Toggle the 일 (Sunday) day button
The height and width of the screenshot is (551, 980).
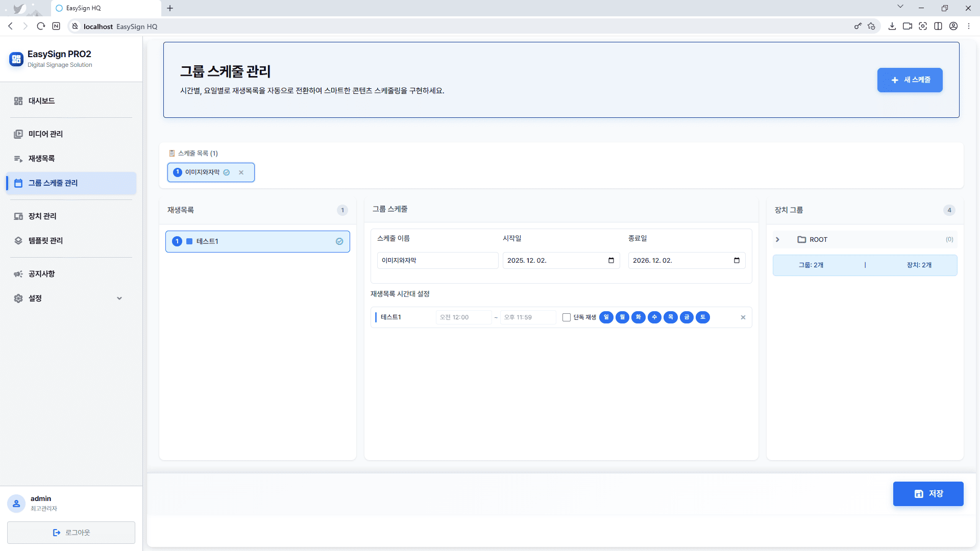coord(606,317)
